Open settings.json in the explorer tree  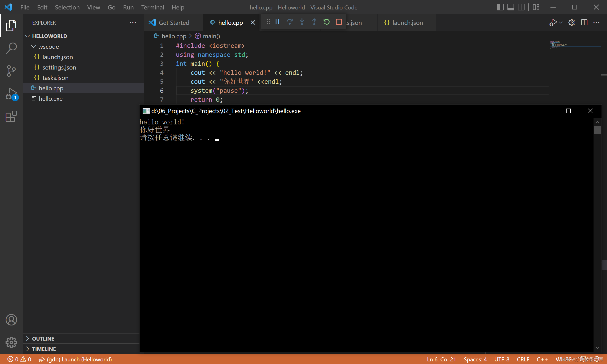pyautogui.click(x=83, y=67)
